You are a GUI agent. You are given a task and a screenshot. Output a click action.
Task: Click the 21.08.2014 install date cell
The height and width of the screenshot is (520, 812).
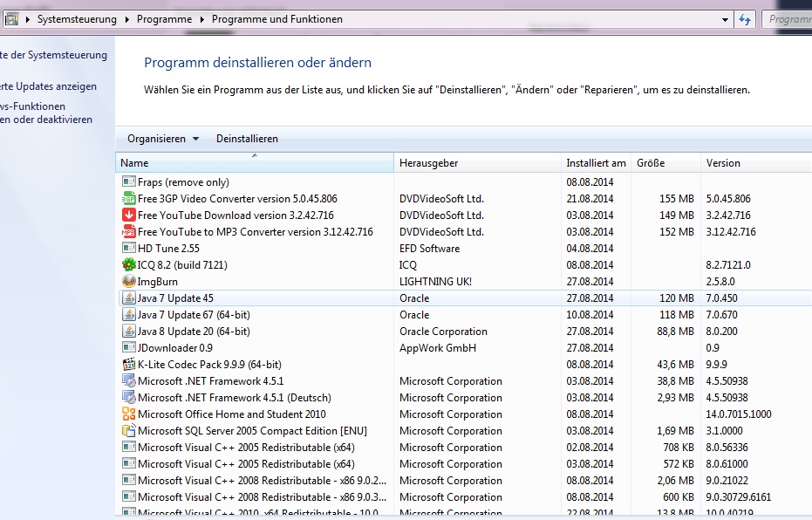pos(590,199)
